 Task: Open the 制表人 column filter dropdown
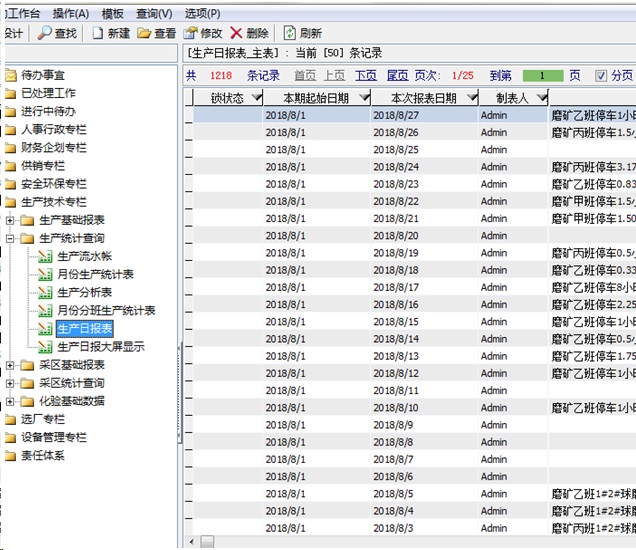pyautogui.click(x=541, y=98)
